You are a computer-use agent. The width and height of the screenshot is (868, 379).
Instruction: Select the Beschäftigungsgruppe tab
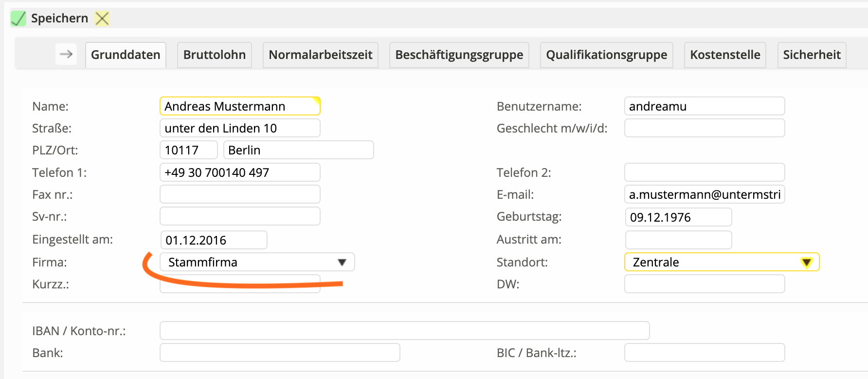(459, 55)
